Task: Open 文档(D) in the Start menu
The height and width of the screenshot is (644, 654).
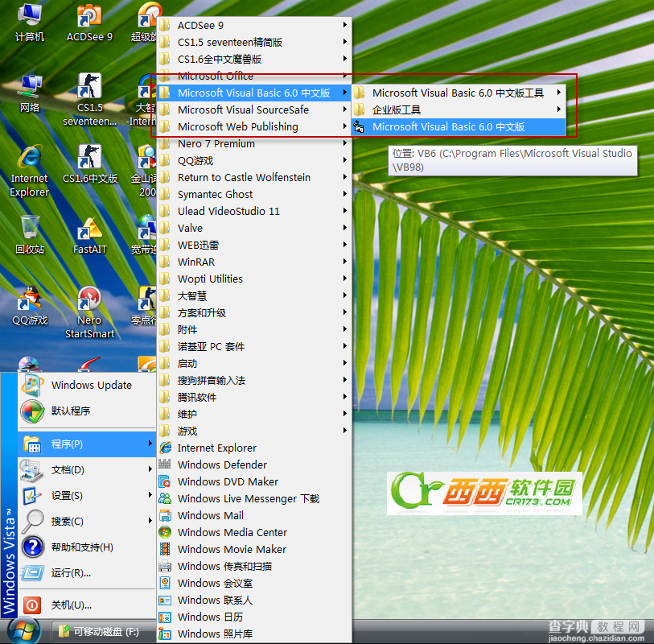Action: tap(87, 470)
